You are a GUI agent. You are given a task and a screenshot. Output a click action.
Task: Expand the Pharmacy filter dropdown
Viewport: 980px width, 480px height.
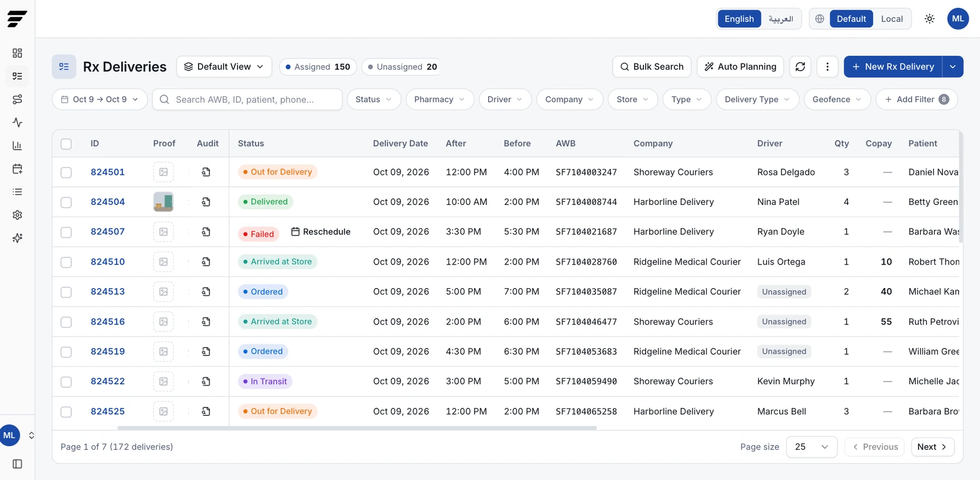point(440,99)
